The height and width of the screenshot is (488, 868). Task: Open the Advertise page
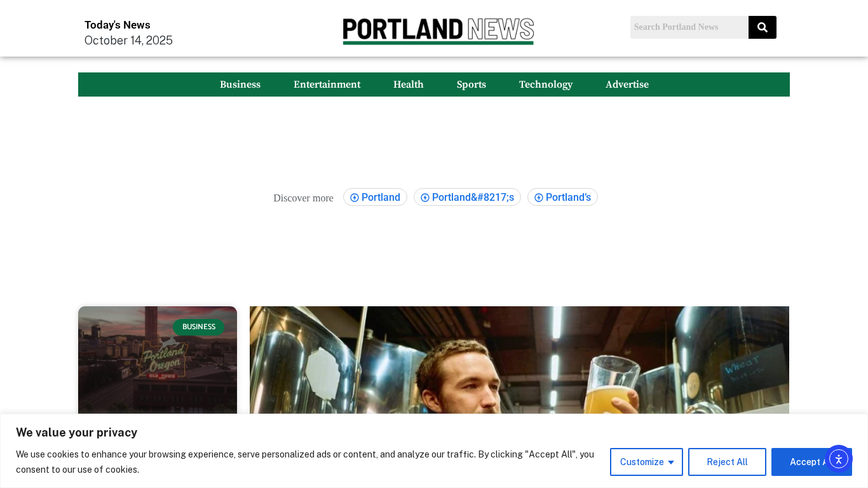click(627, 85)
